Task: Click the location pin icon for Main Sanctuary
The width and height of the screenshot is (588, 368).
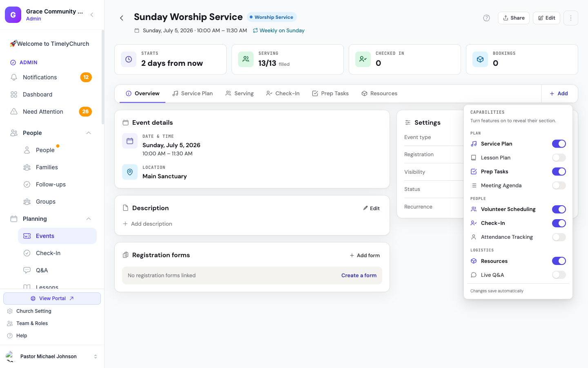Action: tap(130, 172)
